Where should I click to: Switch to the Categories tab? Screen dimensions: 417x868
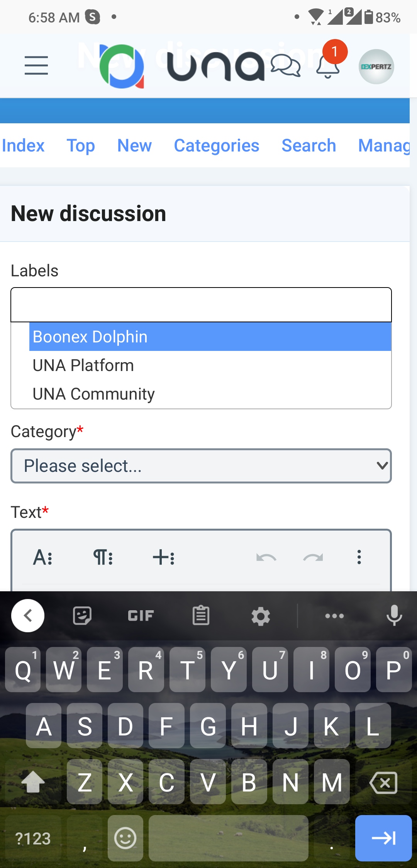click(216, 146)
